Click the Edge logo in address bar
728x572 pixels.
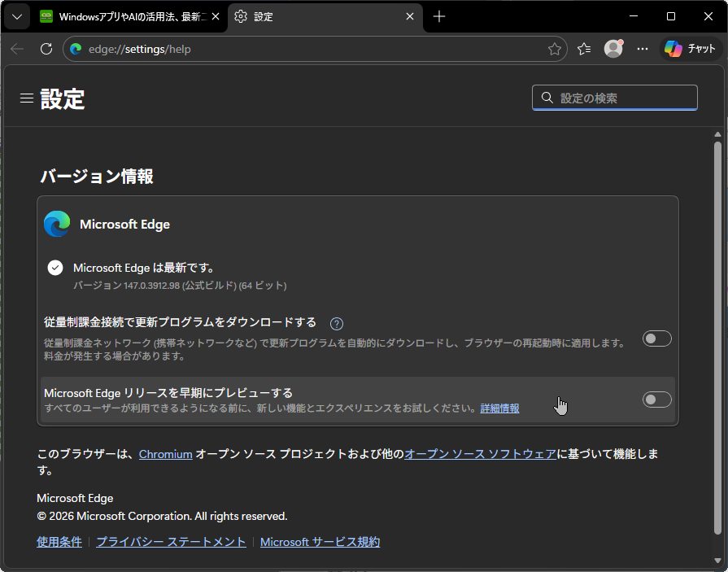(76, 49)
